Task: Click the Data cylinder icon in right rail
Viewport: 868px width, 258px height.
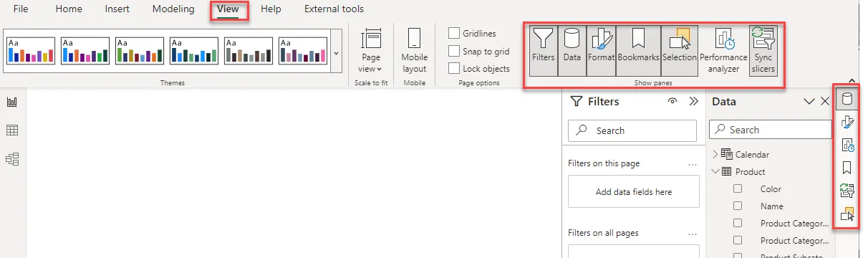Action: point(847,99)
